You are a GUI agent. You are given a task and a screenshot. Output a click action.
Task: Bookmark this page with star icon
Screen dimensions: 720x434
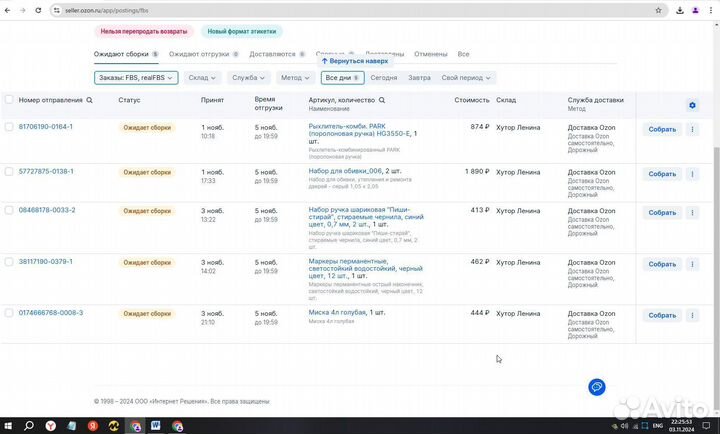click(x=660, y=9)
